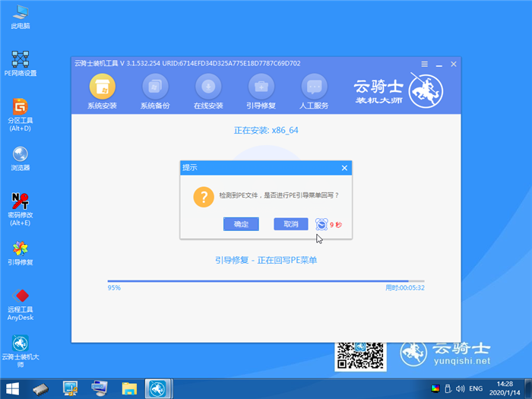Image resolution: width=532 pixels, height=399 pixels.
Task: Select the 系统安装 tab icon
Action: [102, 92]
